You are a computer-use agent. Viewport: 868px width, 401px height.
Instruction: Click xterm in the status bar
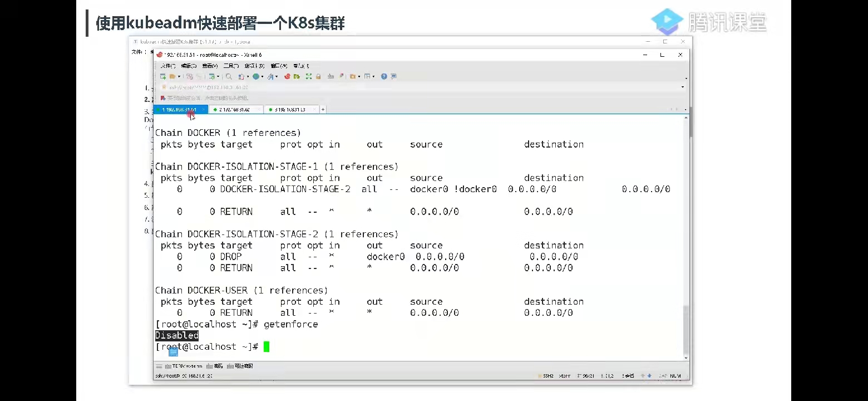pos(565,376)
